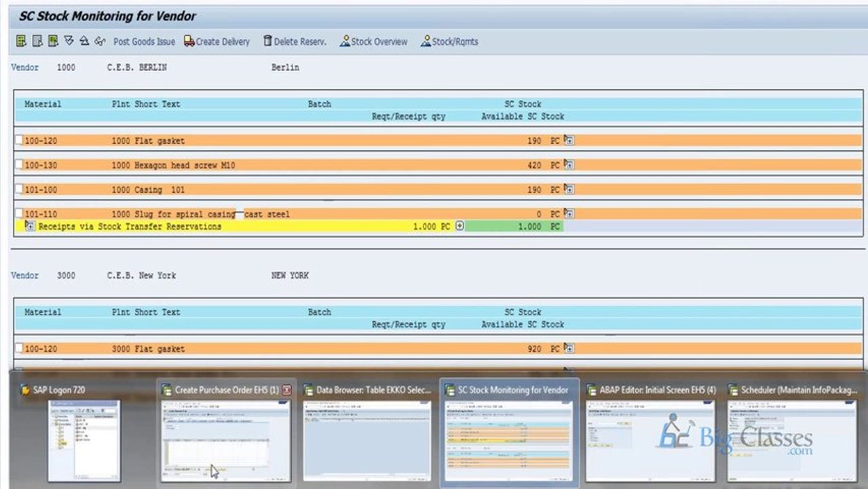Expand the plus icon next to 1.000 PC receipt

pos(459,225)
